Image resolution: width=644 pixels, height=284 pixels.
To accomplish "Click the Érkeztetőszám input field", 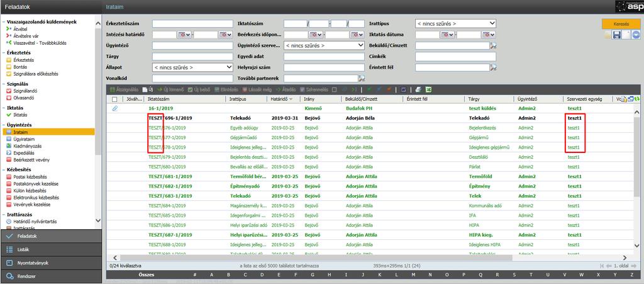I will tap(192, 24).
